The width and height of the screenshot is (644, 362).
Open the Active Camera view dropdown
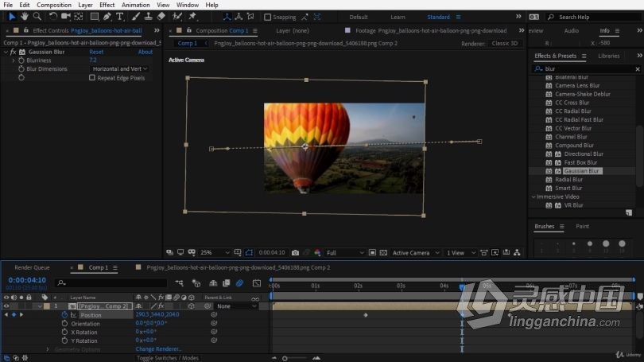[x=416, y=253]
